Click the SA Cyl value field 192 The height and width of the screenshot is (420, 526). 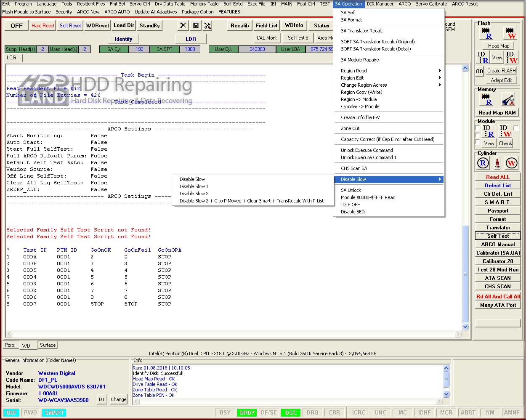[139, 49]
